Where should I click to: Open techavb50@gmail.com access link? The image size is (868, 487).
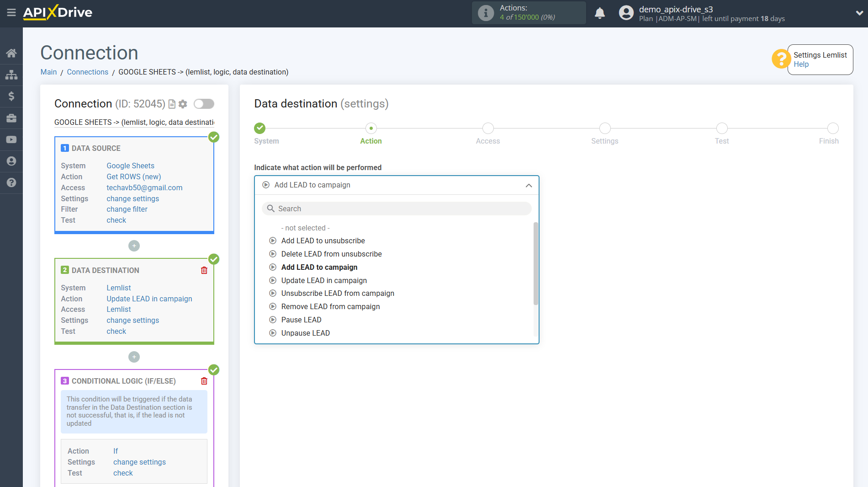144,187
